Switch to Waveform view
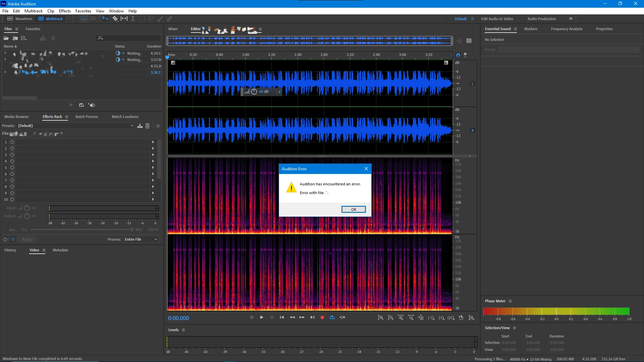The image size is (644, 362). (x=20, y=19)
